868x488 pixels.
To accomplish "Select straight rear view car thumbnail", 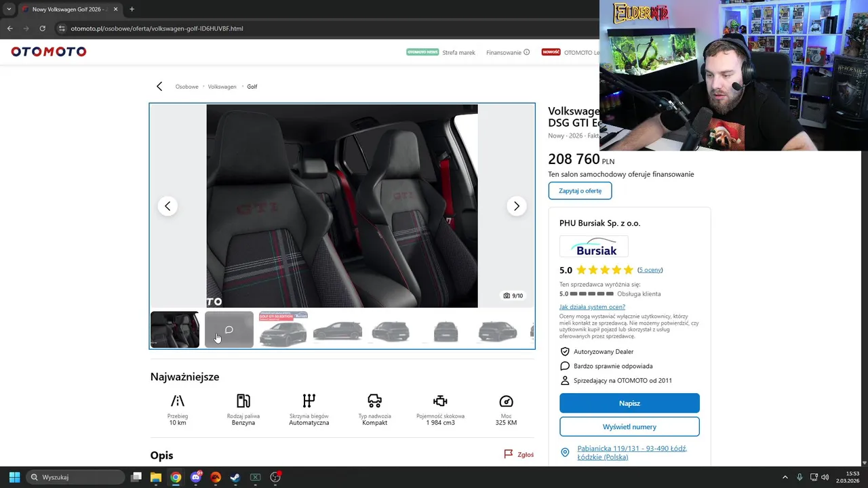I will tap(446, 329).
